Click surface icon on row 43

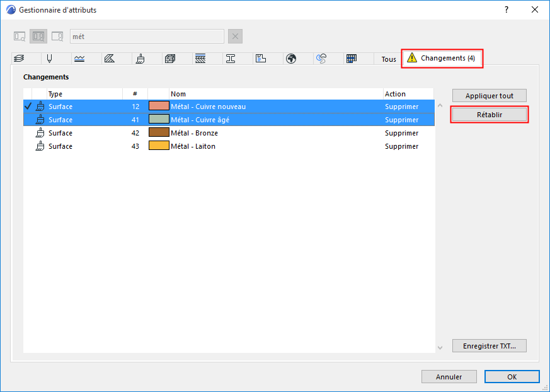[40, 146]
